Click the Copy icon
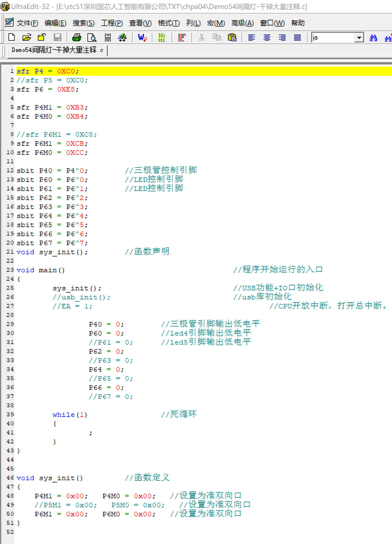The image size is (392, 544). click(x=217, y=37)
